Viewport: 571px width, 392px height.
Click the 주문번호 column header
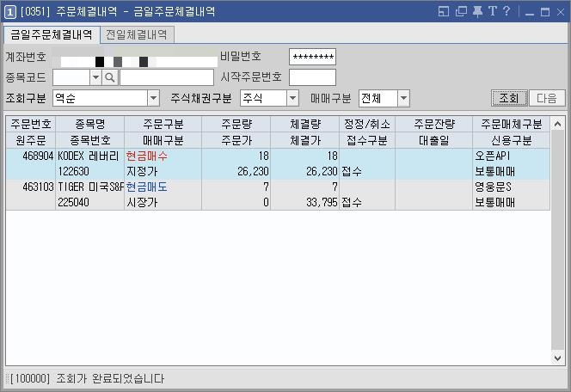pyautogui.click(x=31, y=125)
